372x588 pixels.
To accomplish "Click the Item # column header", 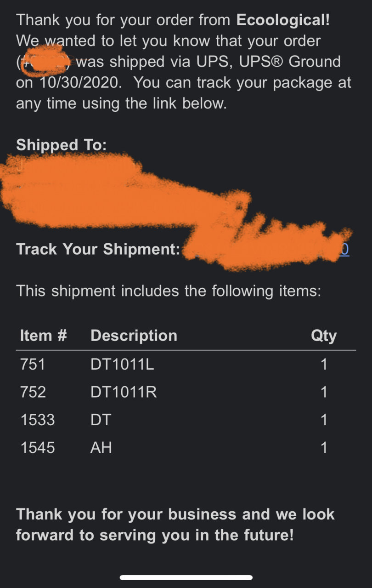I will click(44, 336).
